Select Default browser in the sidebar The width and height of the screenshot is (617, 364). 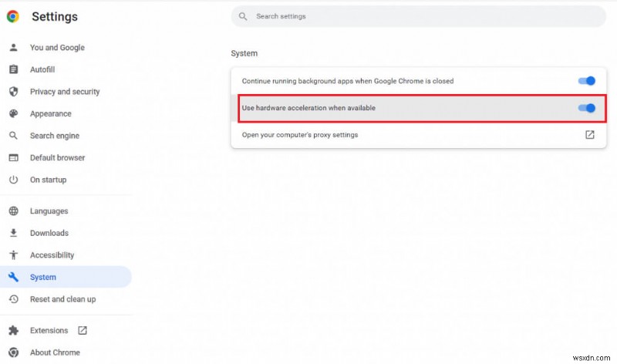[x=57, y=158]
